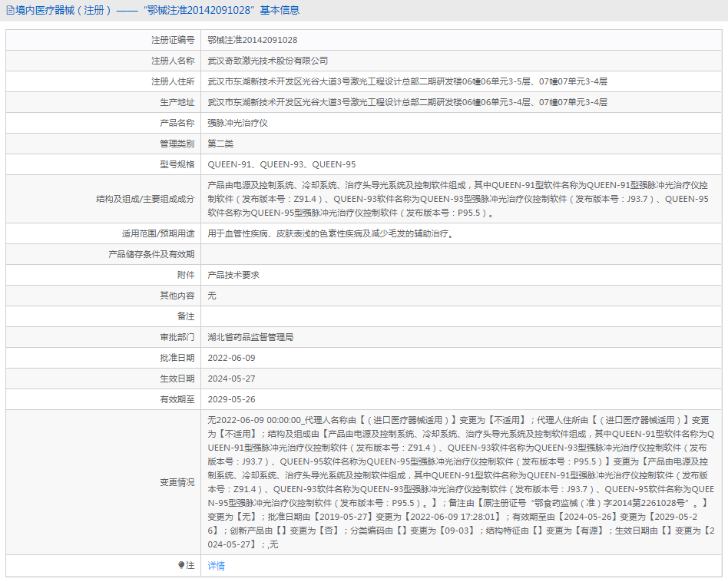Viewport: 728px width, 582px height.
Task: Open the 详情 link
Action: (216, 566)
